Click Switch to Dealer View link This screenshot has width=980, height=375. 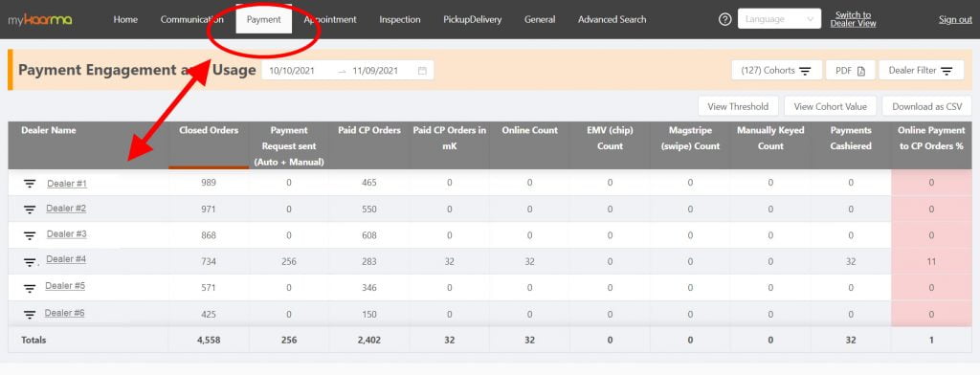point(853,19)
